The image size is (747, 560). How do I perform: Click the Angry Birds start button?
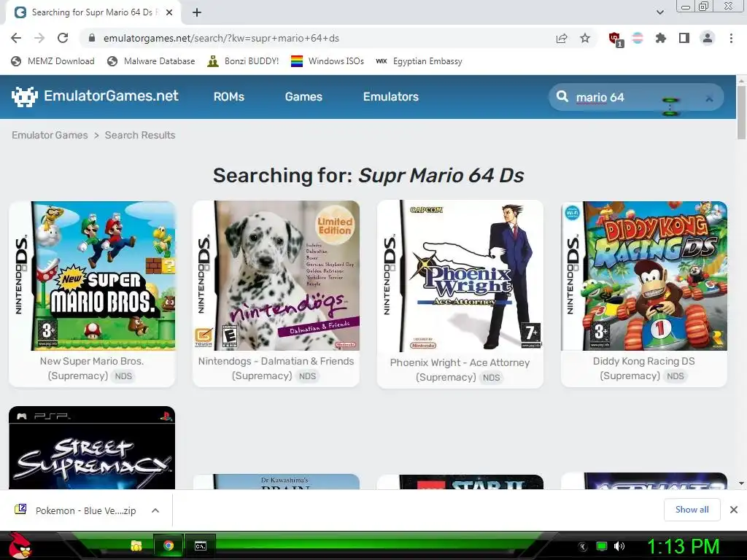click(20, 545)
